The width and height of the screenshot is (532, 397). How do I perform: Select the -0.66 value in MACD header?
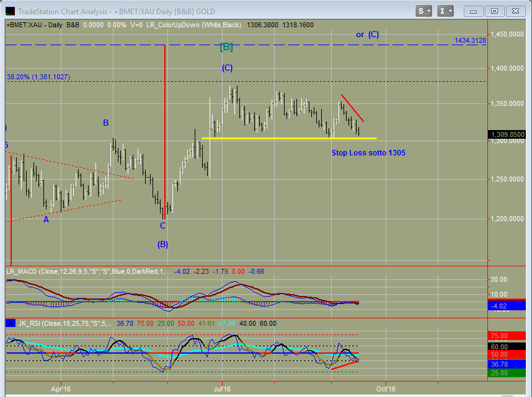click(x=256, y=271)
